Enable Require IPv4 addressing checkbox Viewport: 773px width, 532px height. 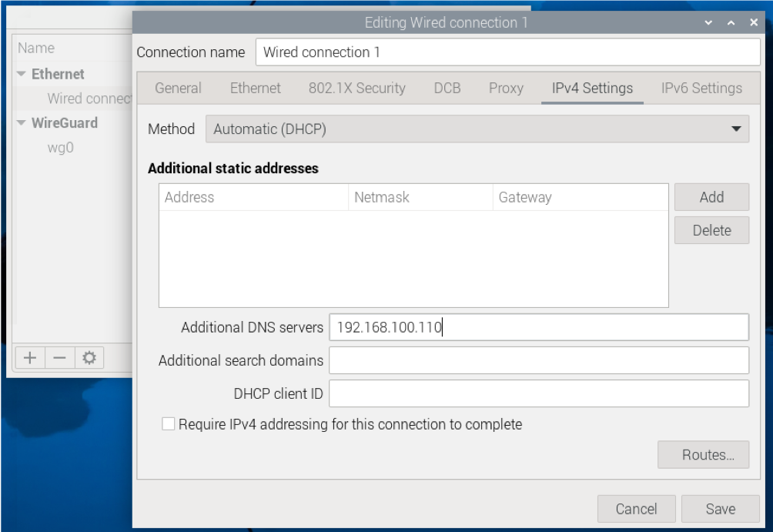click(169, 424)
